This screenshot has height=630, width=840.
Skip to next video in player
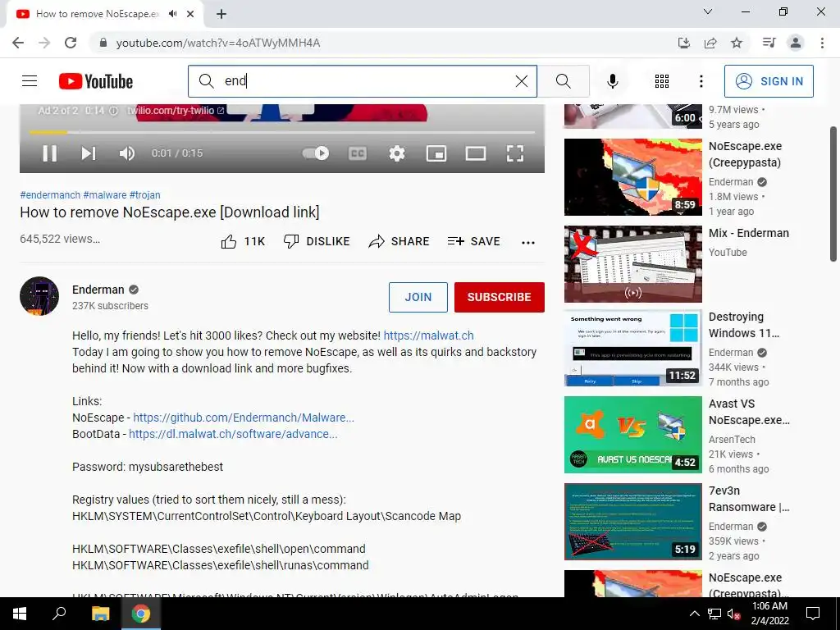pyautogui.click(x=89, y=153)
